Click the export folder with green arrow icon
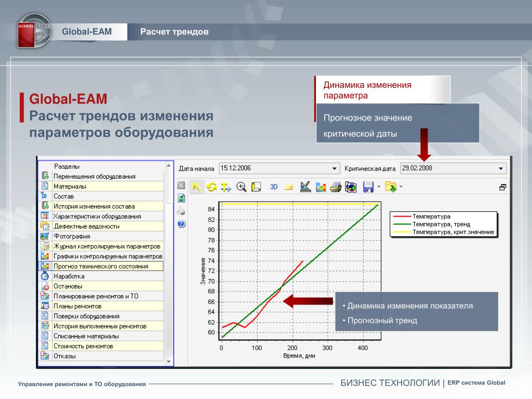532x399 pixels. click(391, 187)
